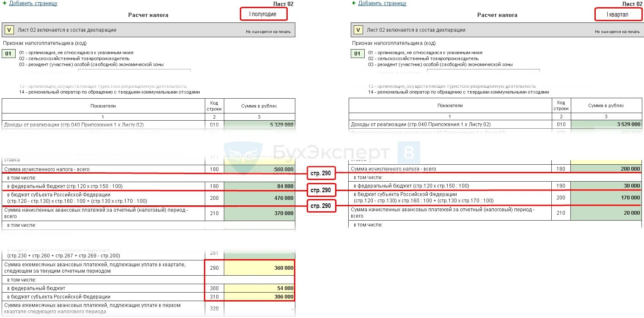Select 'Доходы от реализации' row label in left form
The image size is (644, 318).
[74, 124]
